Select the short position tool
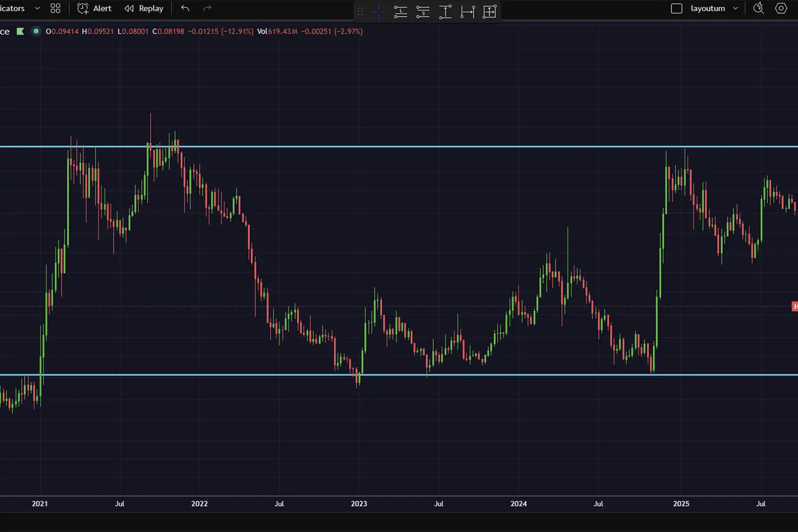Viewport: 798px width, 532px height. (423, 12)
